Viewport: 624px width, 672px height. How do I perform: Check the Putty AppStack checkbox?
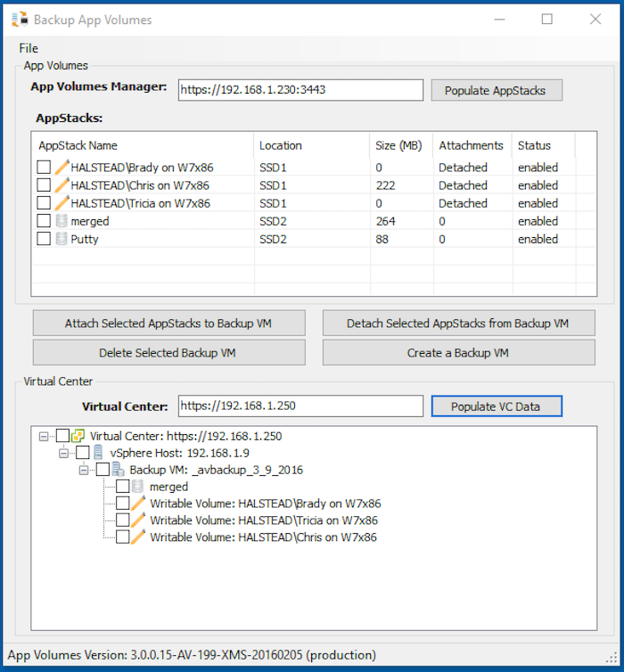(x=44, y=239)
